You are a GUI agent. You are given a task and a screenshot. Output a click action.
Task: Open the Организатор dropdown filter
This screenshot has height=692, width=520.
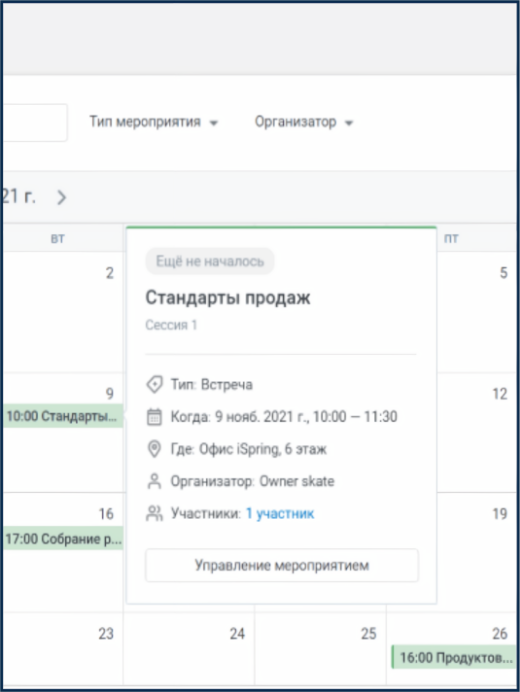[304, 122]
